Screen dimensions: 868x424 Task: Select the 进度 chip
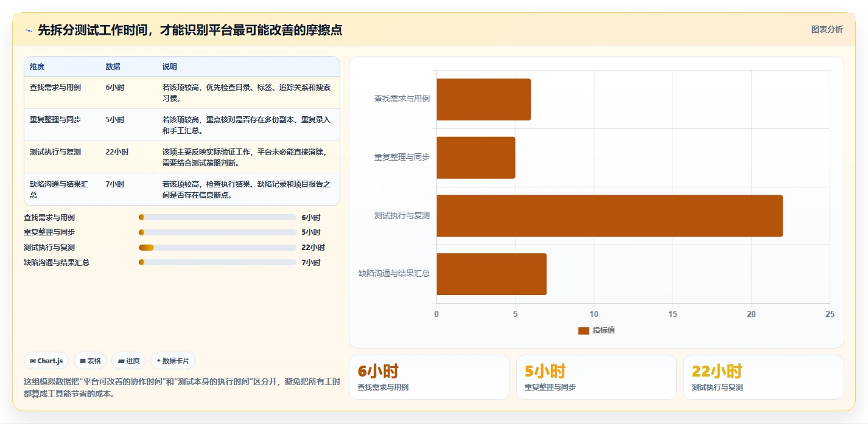tap(128, 361)
